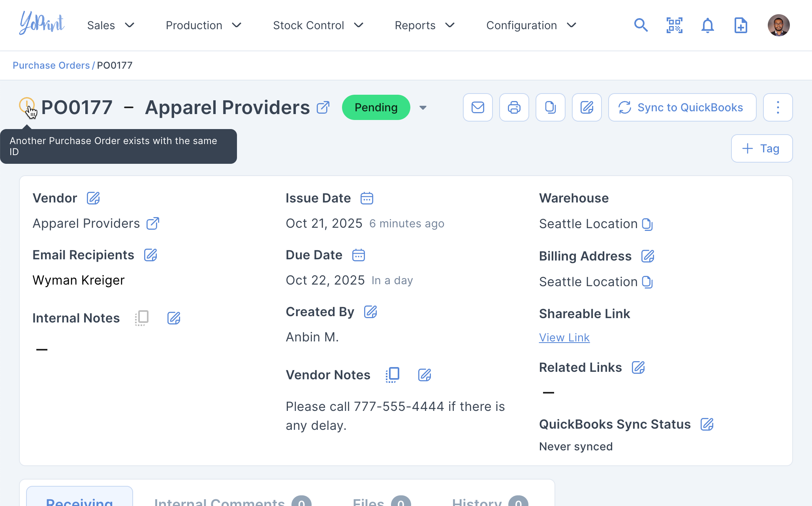This screenshot has width=812, height=506.
Task: Open the Issue Date calendar picker
Action: (367, 198)
